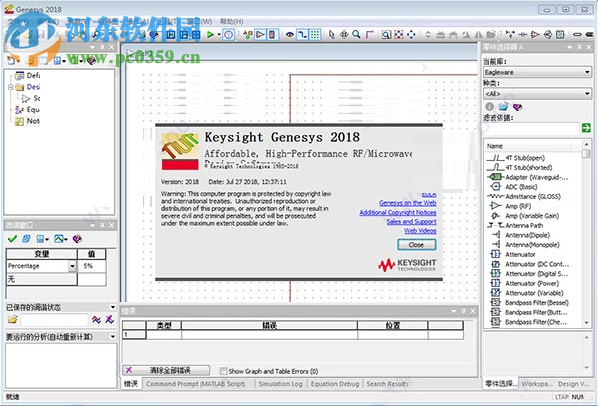The width and height of the screenshot is (598, 406).
Task: Switch to Workspace tab at bottom right
Action: (537, 384)
